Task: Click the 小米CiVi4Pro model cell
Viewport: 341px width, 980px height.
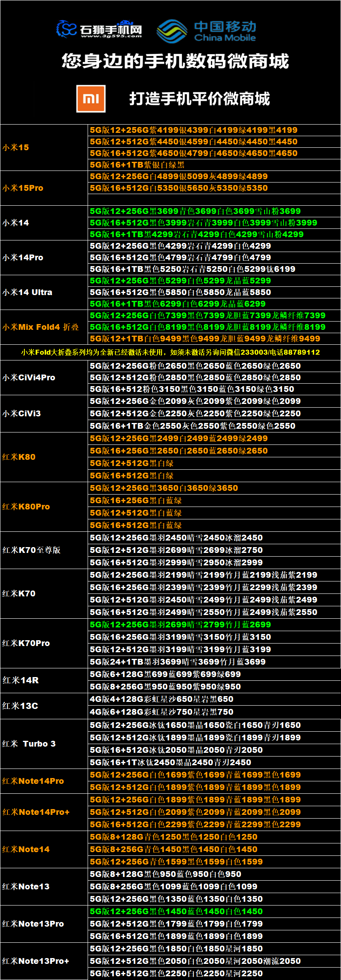Action: pos(44,377)
